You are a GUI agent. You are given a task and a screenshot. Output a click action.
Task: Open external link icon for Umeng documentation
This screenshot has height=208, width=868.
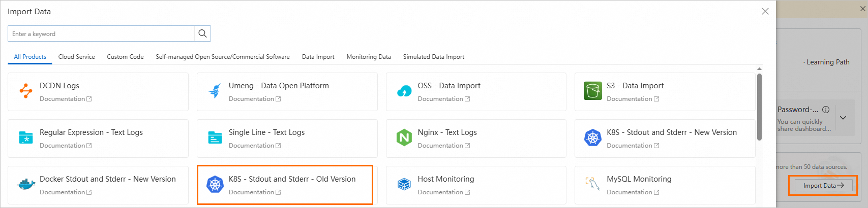coord(278,99)
